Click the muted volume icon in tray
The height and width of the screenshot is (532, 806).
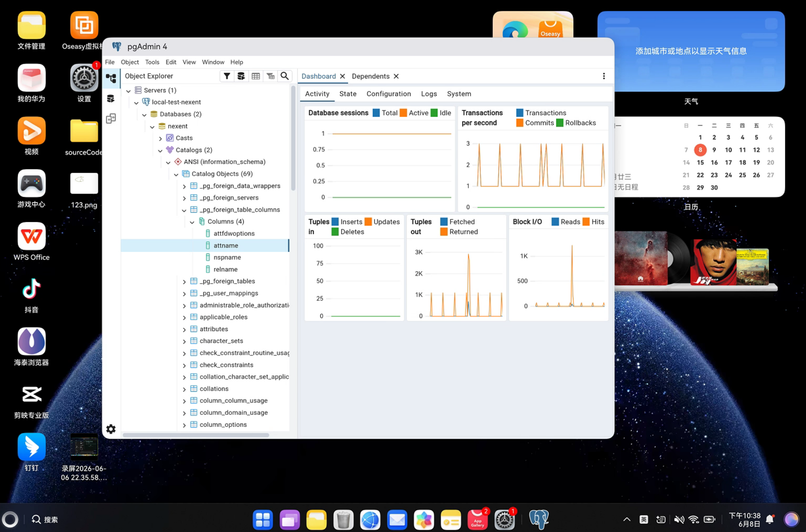coord(678,519)
